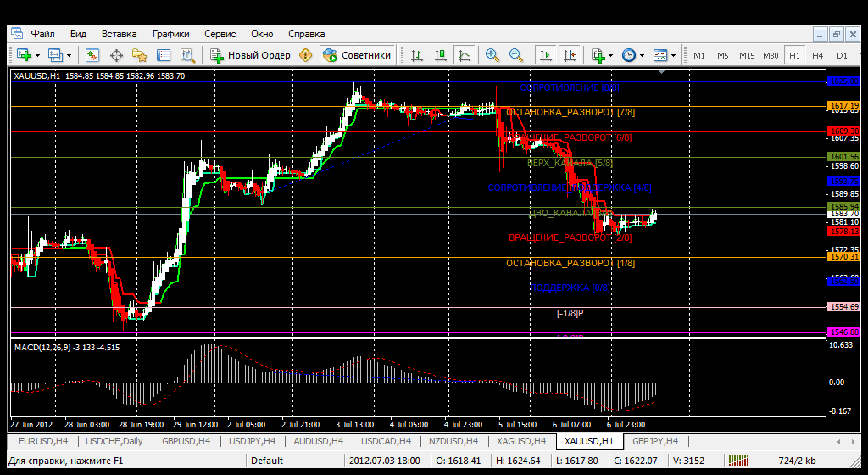Select the H4 timeframe button

tap(818, 55)
